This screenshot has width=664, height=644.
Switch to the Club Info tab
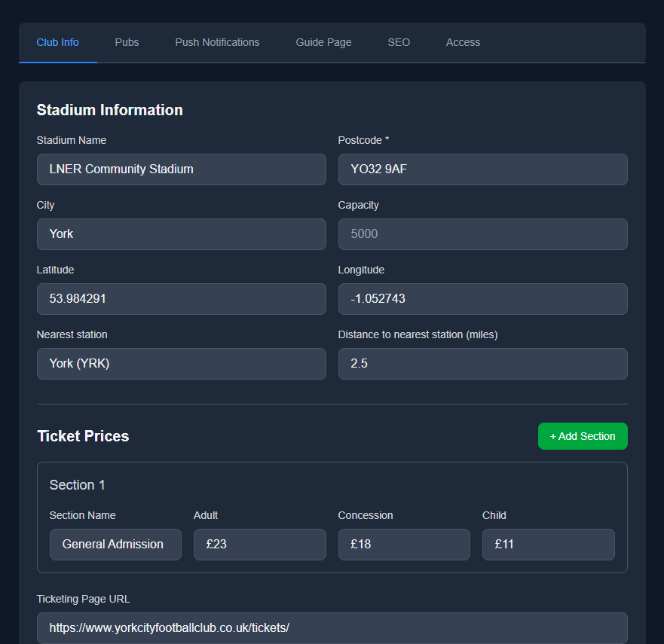pos(57,42)
